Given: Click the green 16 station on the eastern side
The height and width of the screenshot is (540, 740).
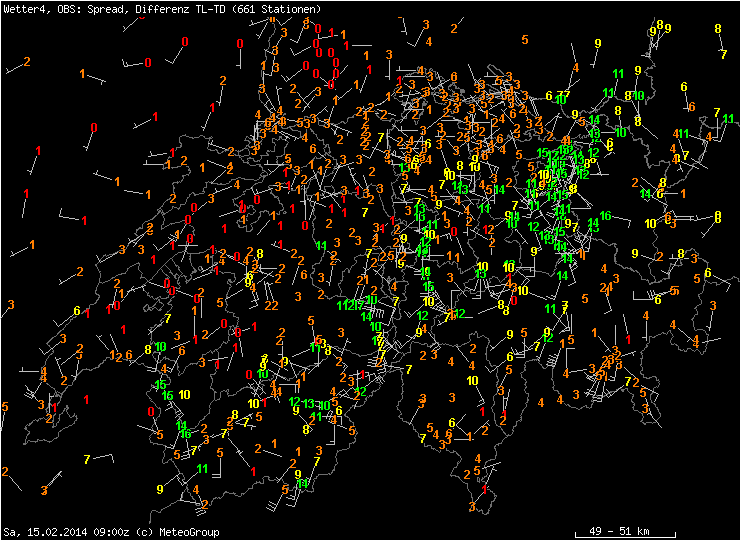Looking at the screenshot, I should 605,216.
